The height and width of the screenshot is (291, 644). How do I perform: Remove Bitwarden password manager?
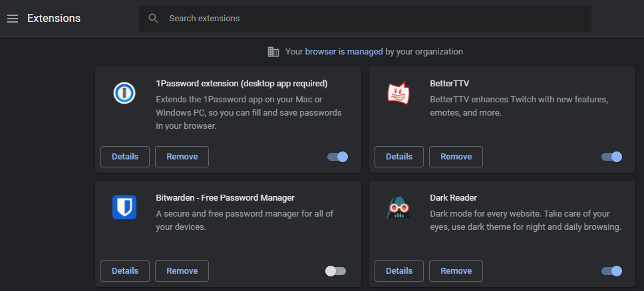click(182, 271)
